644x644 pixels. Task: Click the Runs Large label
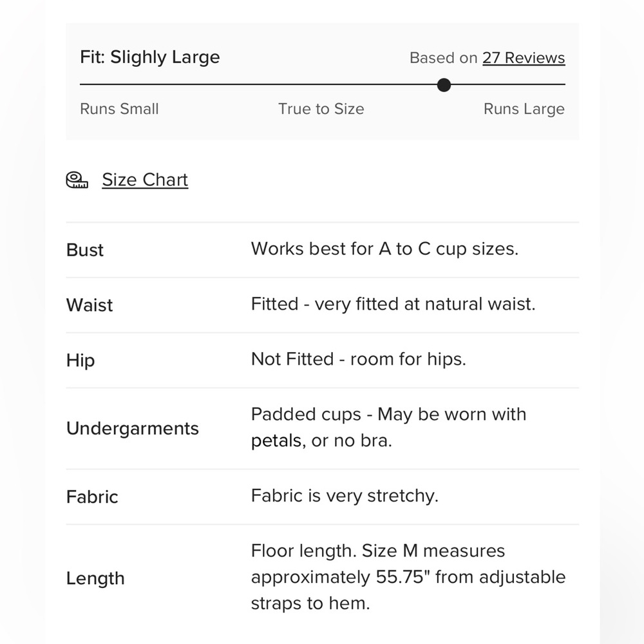tap(524, 109)
